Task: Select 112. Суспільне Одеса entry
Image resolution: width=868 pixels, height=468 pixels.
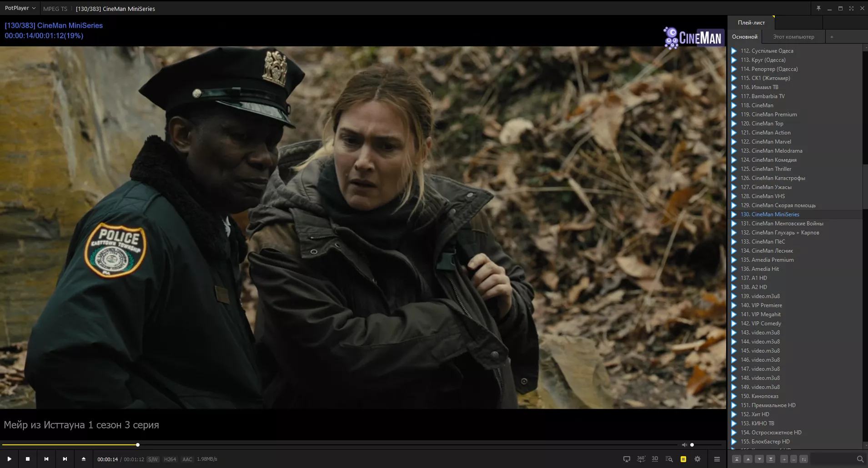Action: tap(795, 51)
